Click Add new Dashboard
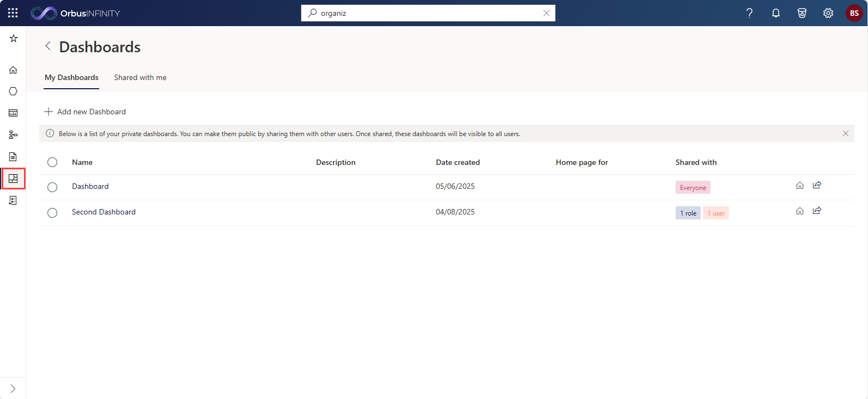 [85, 112]
